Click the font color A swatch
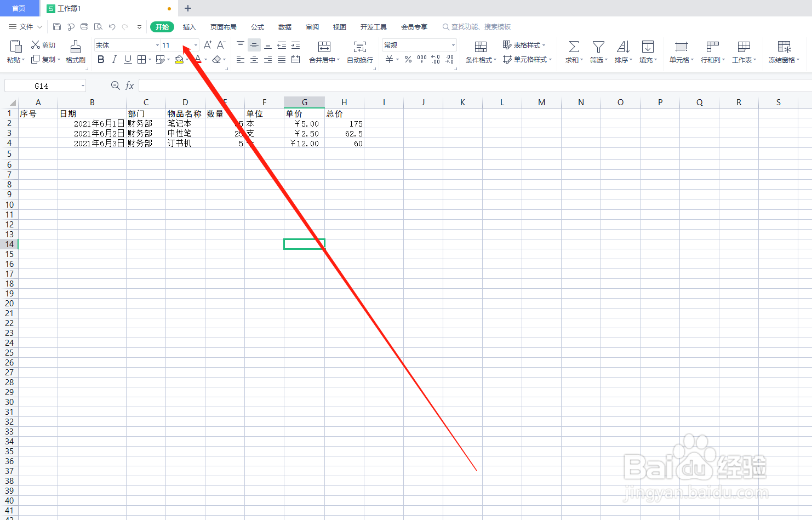Screen dimensions: 812x520 [x=198, y=59]
